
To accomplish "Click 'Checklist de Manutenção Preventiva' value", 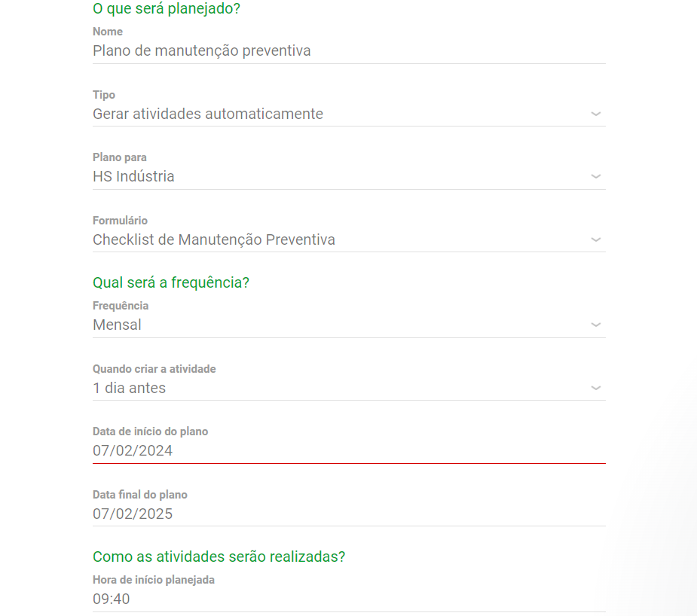I will (213, 239).
